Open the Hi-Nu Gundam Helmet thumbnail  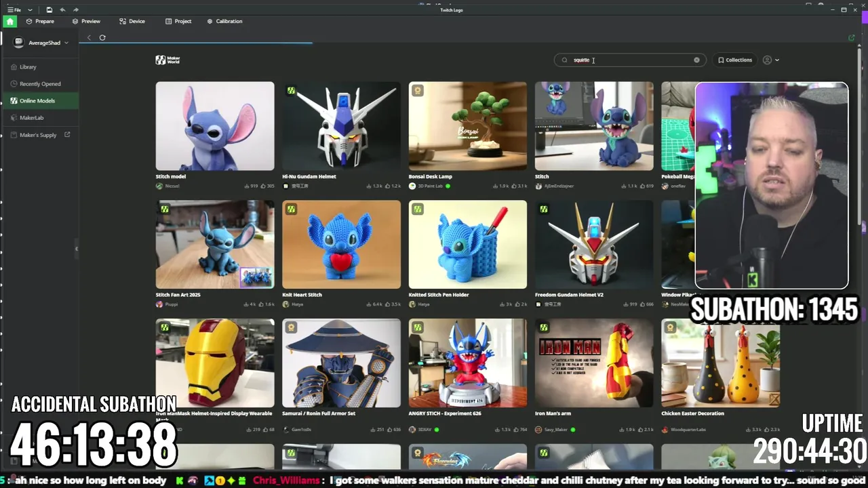point(341,126)
